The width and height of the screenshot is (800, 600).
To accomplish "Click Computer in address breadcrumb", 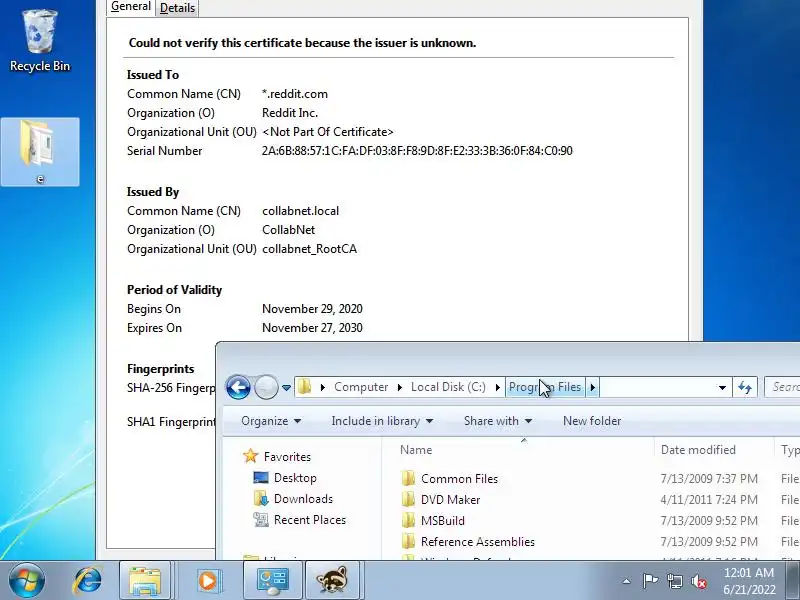I will tap(361, 387).
